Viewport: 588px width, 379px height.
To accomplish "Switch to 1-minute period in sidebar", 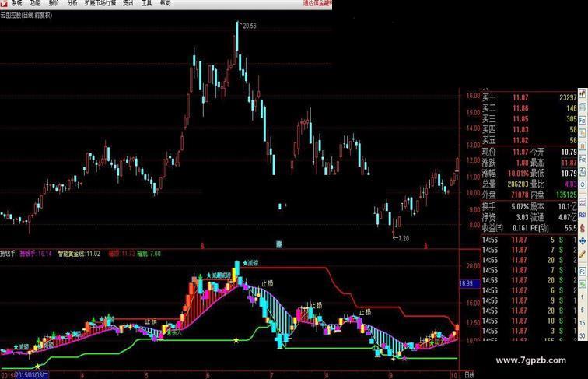I will click(x=583, y=297).
